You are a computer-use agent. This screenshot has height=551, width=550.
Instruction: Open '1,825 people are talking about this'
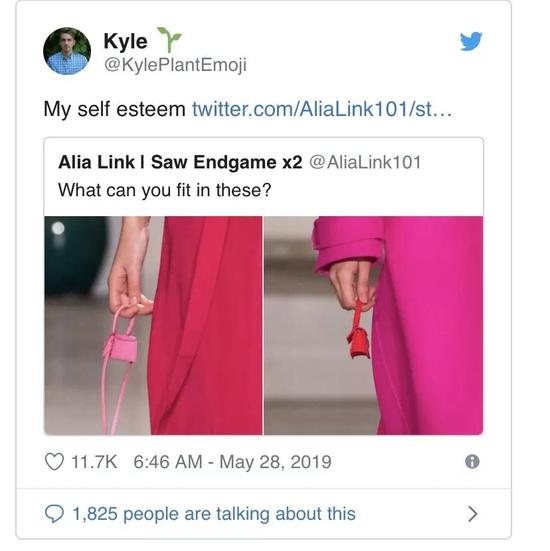tap(214, 514)
